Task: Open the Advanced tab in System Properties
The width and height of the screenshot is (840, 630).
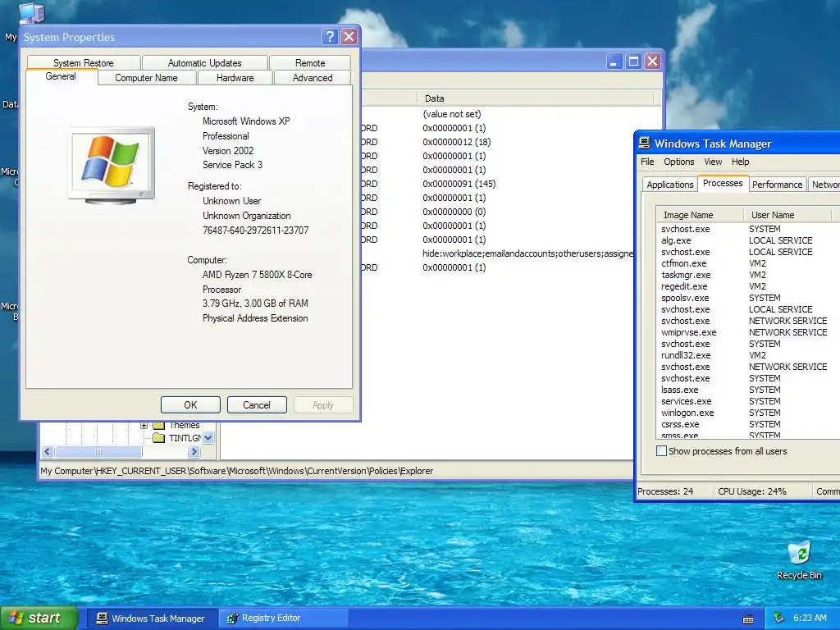Action: click(313, 78)
